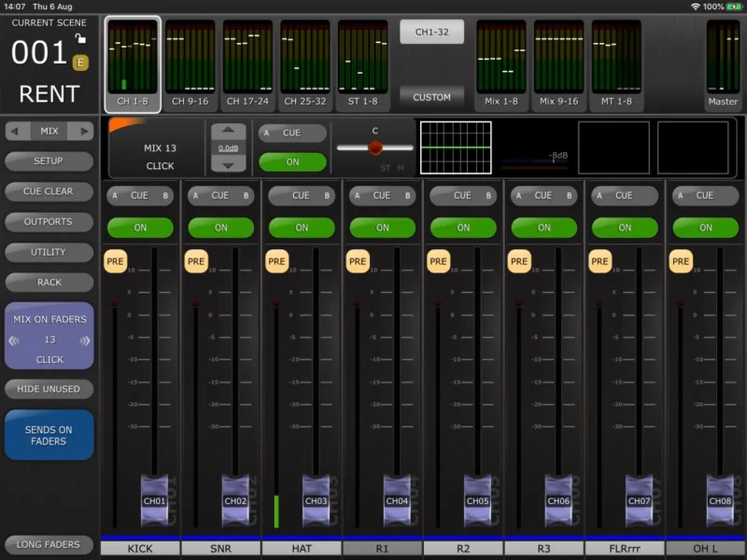Open the MIX 13 EQ graph

tap(456, 147)
